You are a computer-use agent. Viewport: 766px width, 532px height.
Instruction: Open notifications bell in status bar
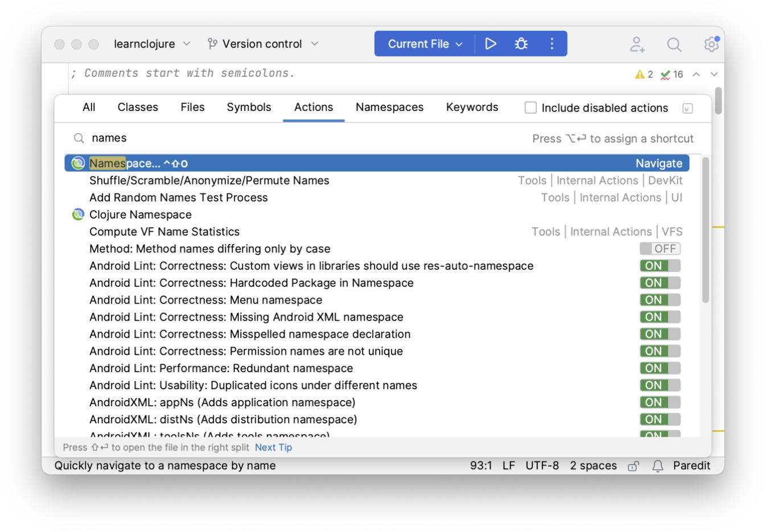(658, 466)
